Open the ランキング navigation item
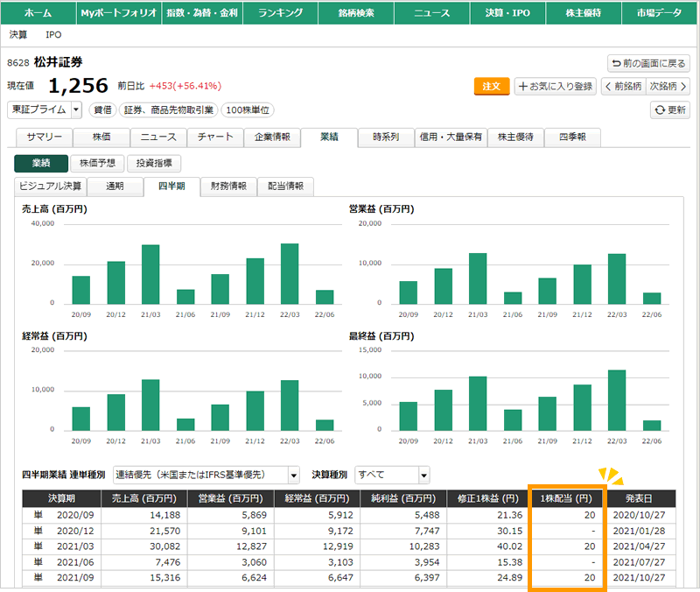Screen dimensions: 700x592 pyautogui.click(x=280, y=12)
